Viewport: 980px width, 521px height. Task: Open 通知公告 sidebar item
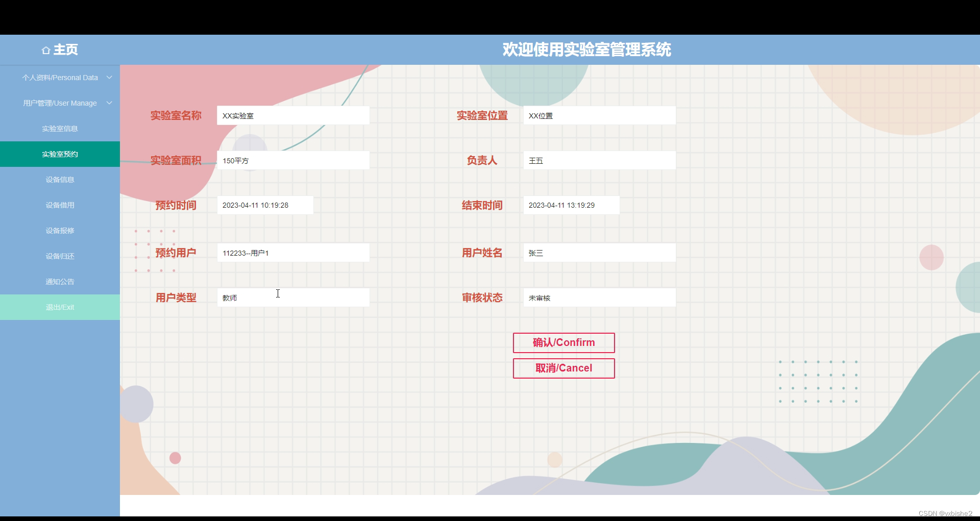coord(60,282)
